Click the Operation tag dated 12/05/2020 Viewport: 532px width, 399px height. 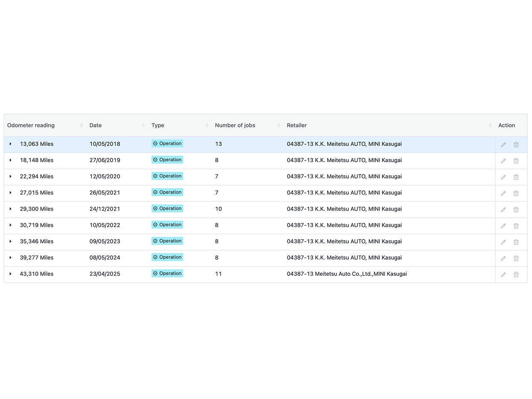167,176
